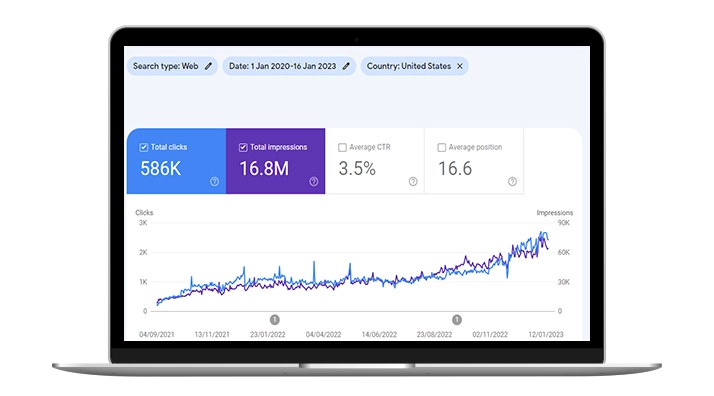The image size is (714, 396).
Task: Edit the Search type: Web filter pencil
Action: (x=208, y=66)
